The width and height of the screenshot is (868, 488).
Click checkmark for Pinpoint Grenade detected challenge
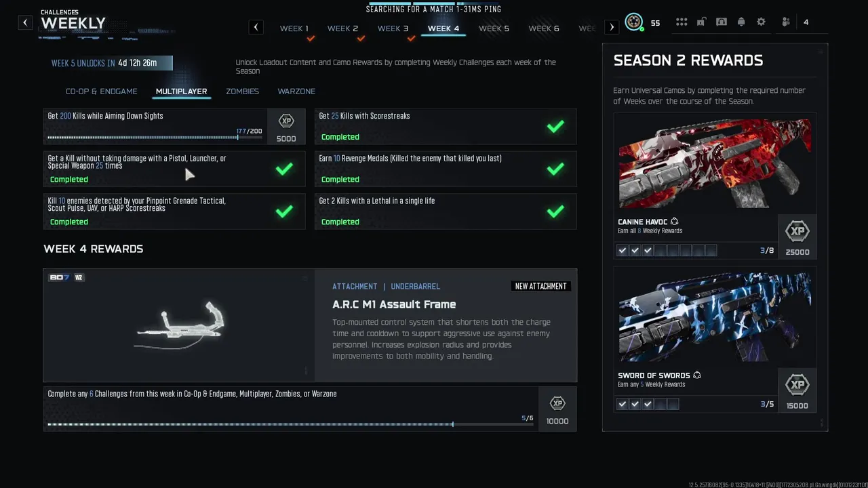tap(284, 211)
